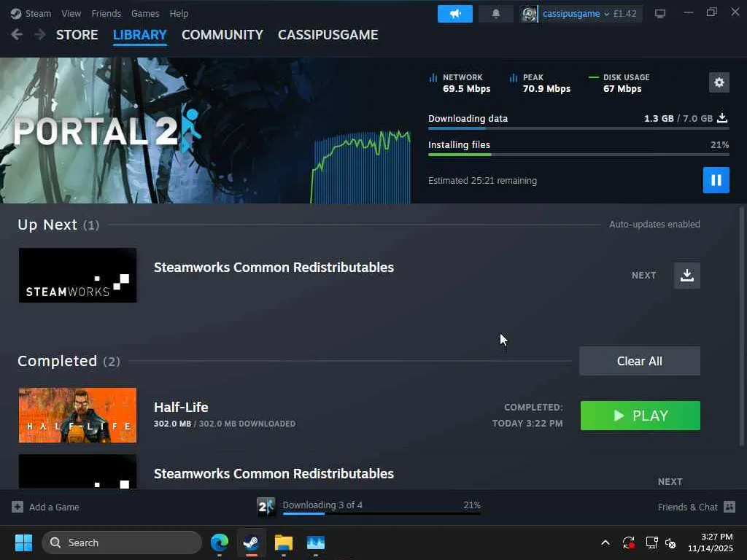Image resolution: width=747 pixels, height=560 pixels.
Task: Pause the Portal 2 download
Action: [716, 180]
